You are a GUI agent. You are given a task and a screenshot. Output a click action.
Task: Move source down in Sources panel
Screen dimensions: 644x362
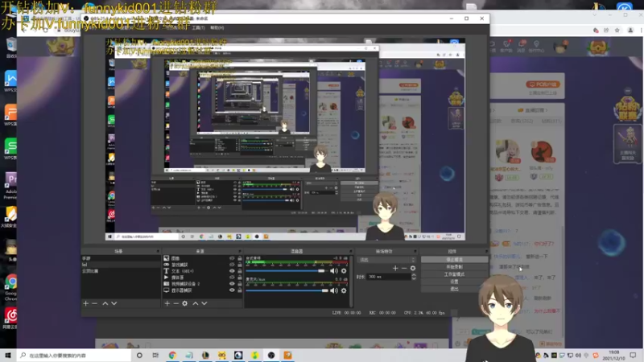(x=204, y=303)
